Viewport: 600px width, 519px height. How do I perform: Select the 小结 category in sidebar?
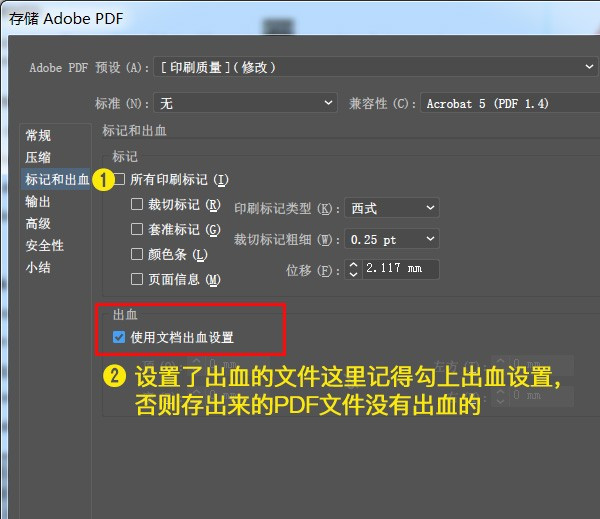pos(38,267)
